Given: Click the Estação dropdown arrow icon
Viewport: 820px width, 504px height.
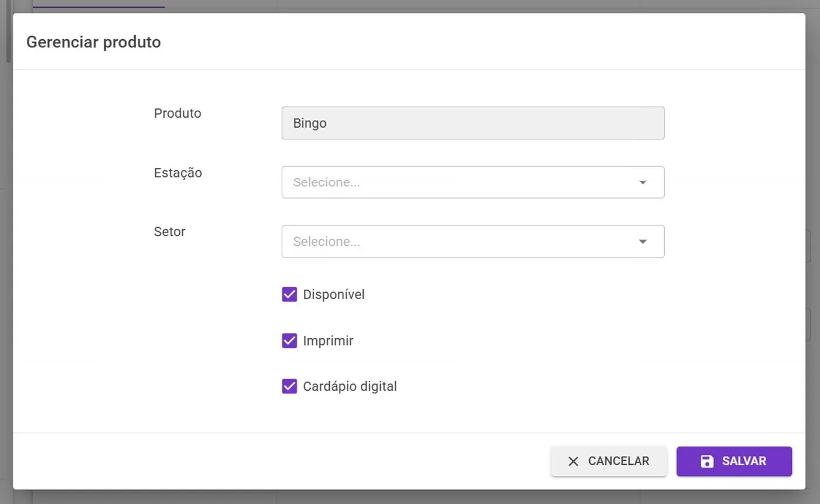Looking at the screenshot, I should [x=643, y=183].
